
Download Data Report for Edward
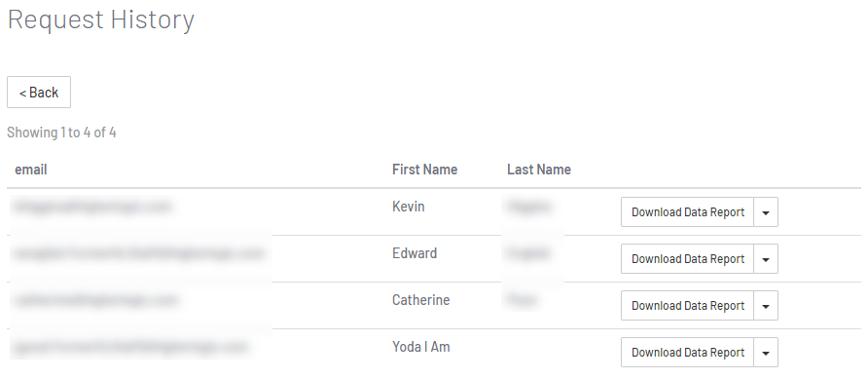[688, 259]
